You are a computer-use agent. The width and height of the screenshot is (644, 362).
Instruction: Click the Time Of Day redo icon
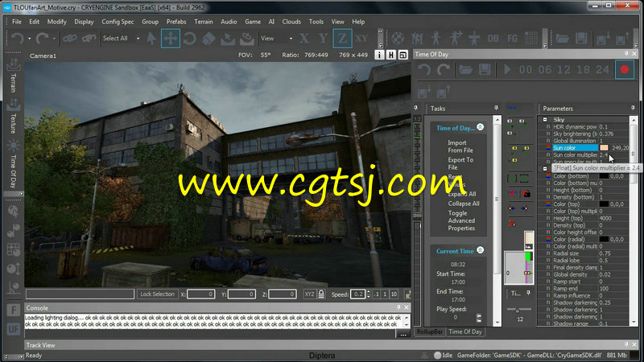point(444,70)
